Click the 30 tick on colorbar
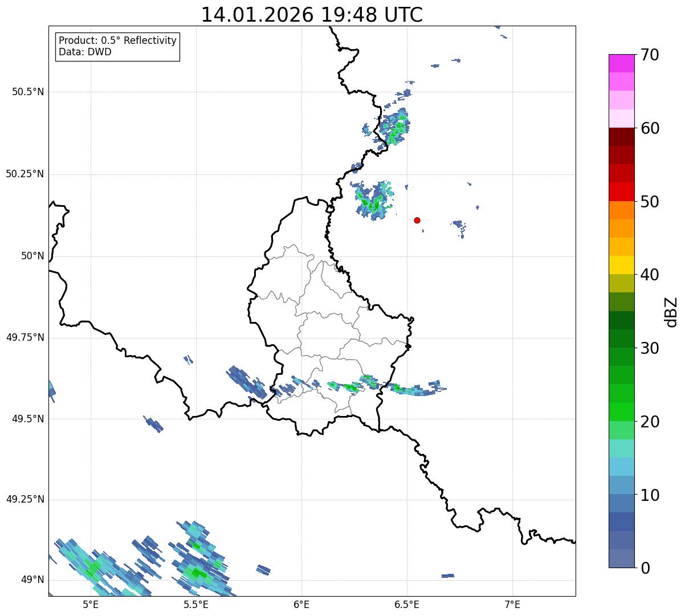This screenshot has width=685, height=616. tap(649, 348)
